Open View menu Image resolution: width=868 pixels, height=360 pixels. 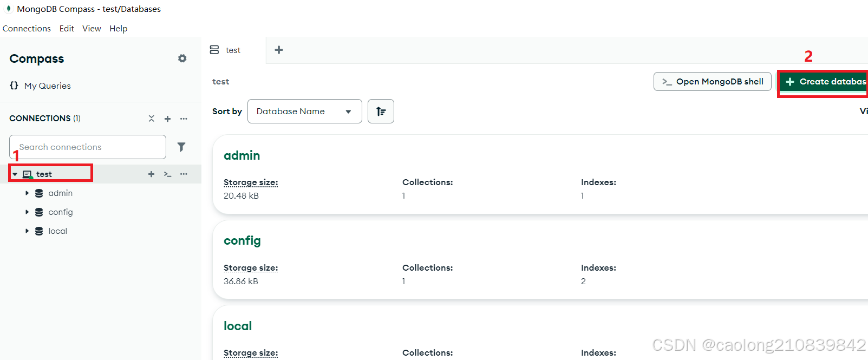coord(92,28)
